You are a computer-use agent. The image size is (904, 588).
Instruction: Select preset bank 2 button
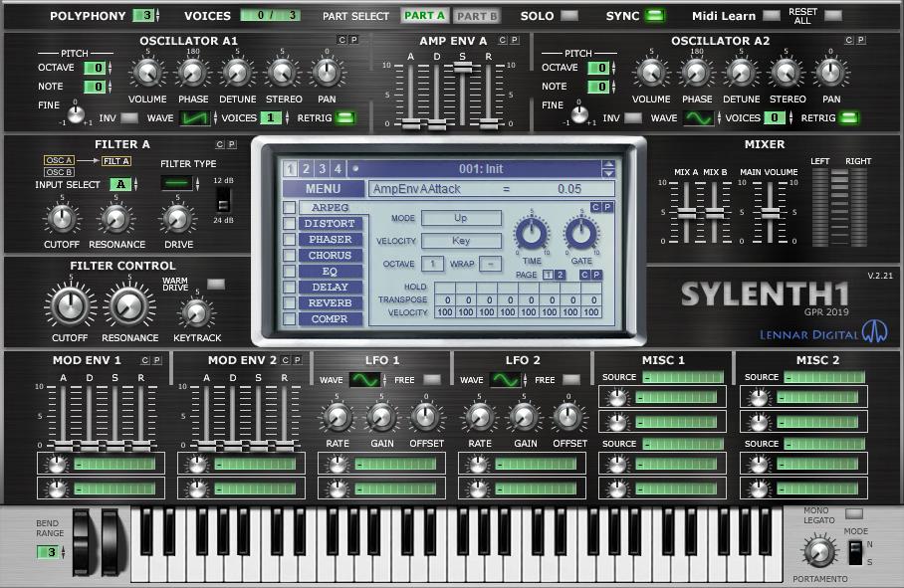point(306,169)
